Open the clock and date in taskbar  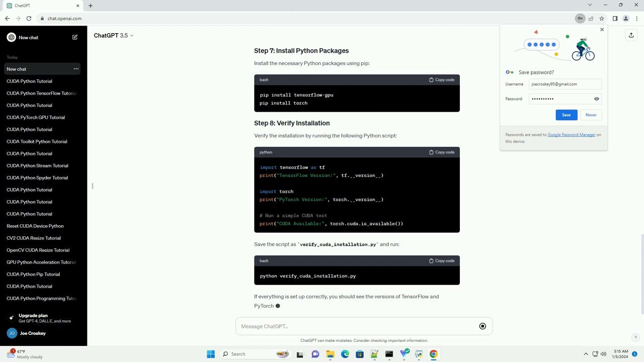(620, 354)
